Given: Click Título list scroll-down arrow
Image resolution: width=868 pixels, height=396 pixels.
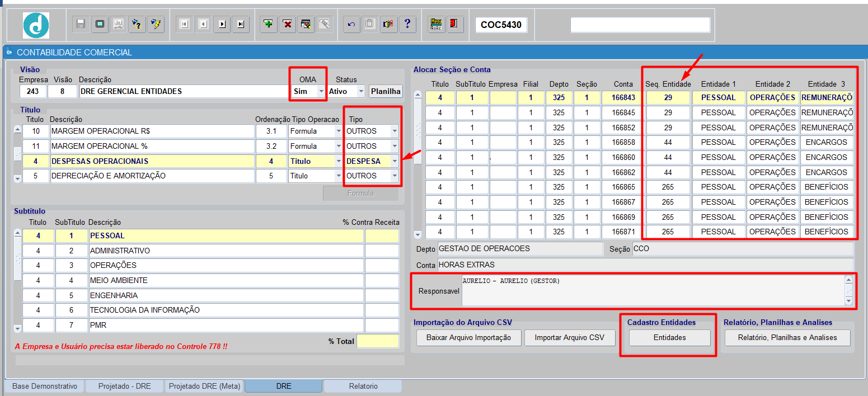Looking at the screenshot, I should click(x=17, y=179).
